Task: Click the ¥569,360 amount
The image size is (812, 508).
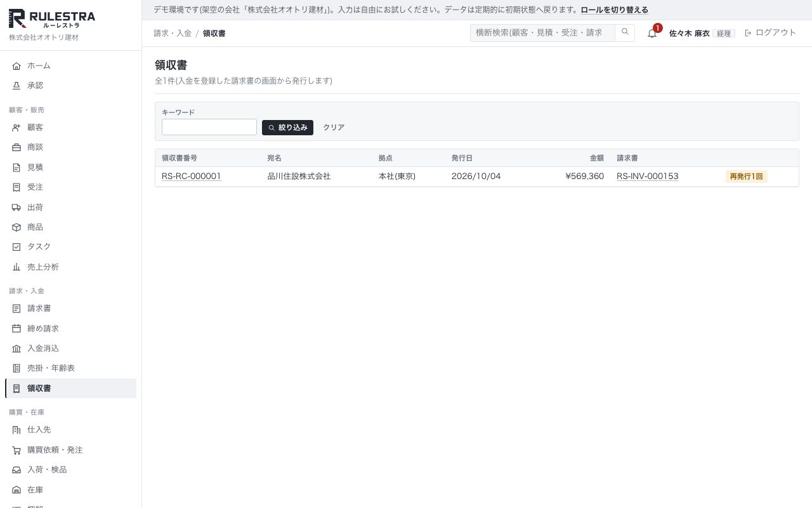Action: coord(584,177)
